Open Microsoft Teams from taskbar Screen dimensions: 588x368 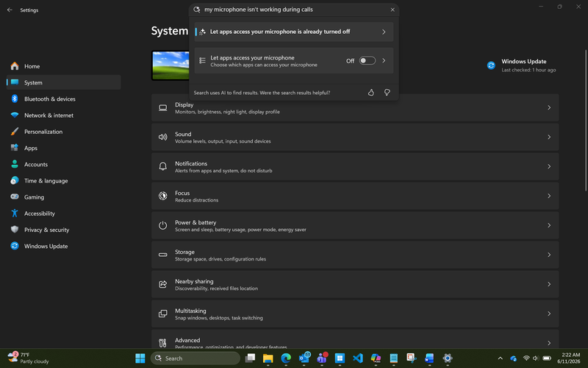click(x=322, y=358)
